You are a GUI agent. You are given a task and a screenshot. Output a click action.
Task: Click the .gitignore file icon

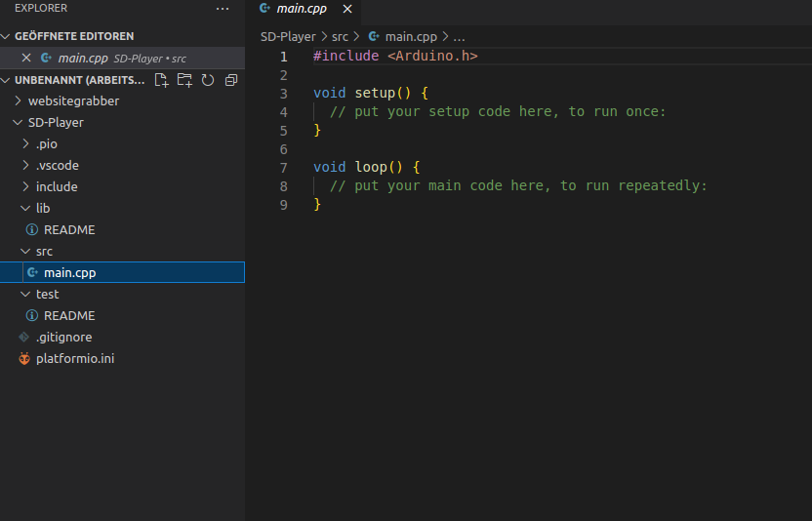pyautogui.click(x=24, y=338)
